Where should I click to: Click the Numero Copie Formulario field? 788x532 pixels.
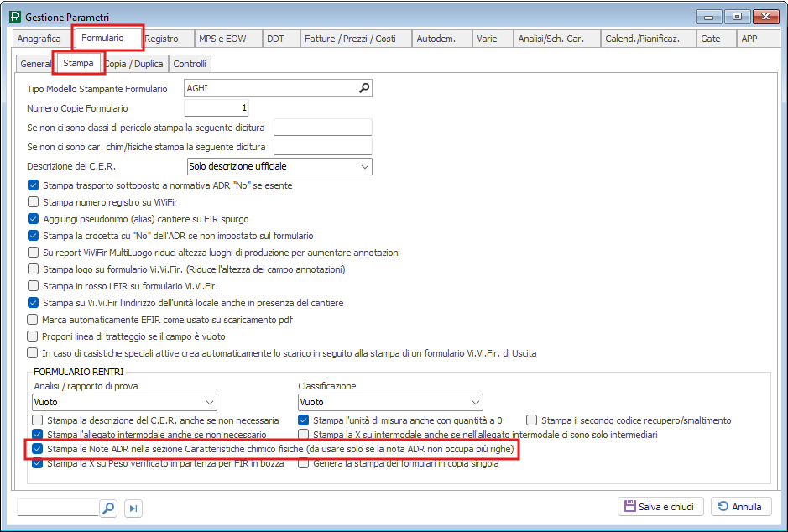point(216,108)
